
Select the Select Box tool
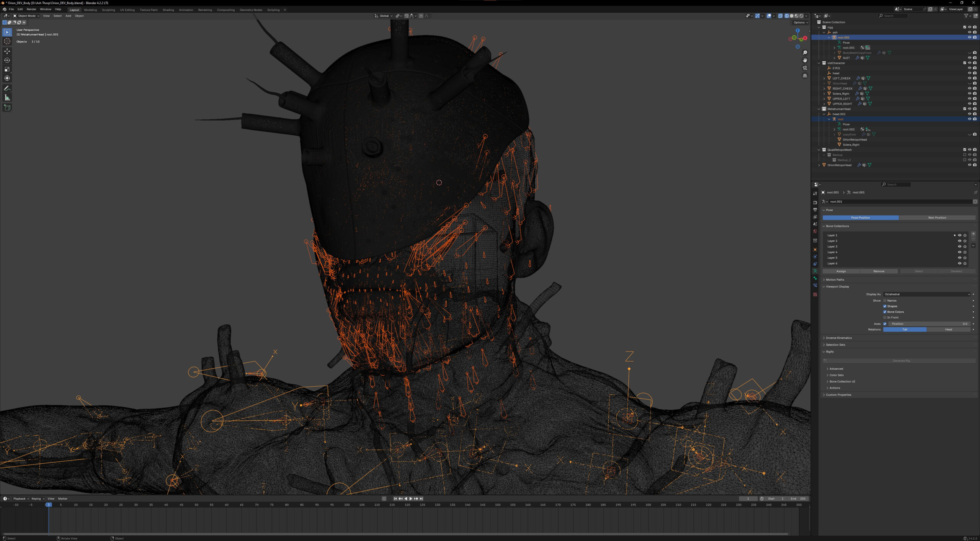point(7,32)
